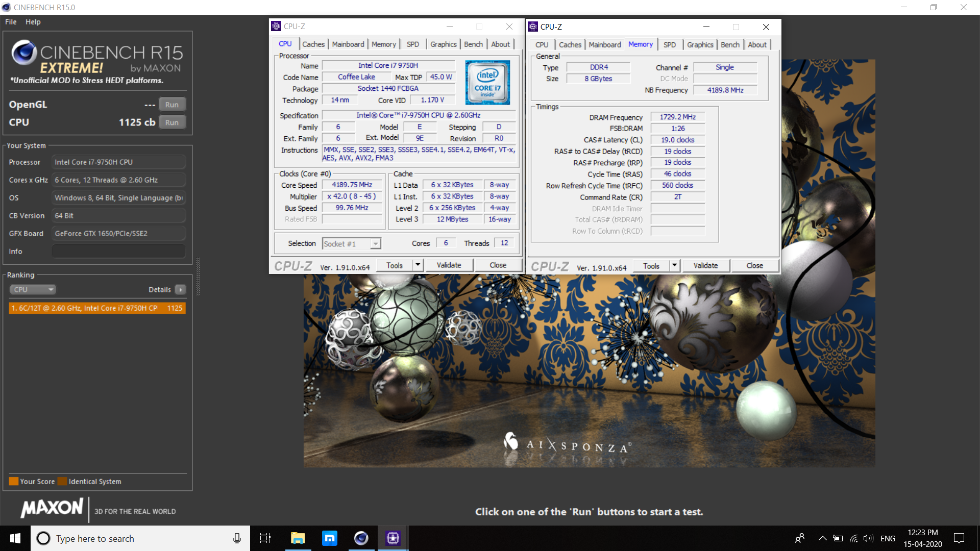Click Validate in left CPU-Z window
The width and height of the screenshot is (980, 551).
[449, 265]
